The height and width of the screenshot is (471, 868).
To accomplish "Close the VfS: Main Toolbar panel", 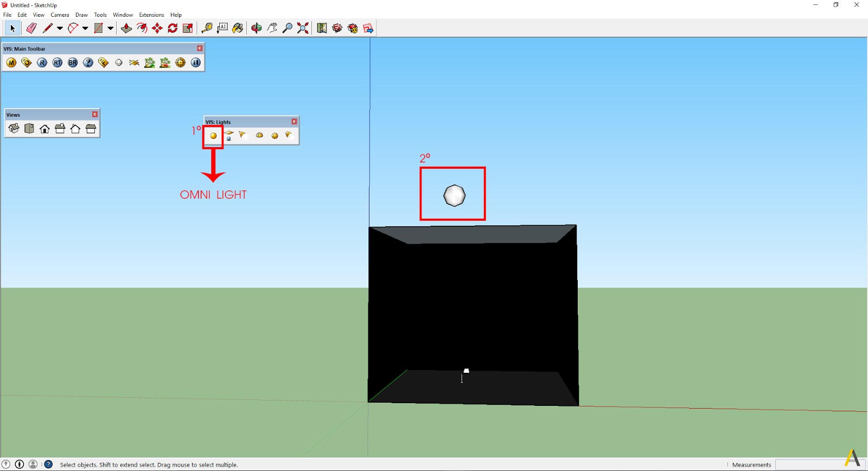I will (x=200, y=48).
